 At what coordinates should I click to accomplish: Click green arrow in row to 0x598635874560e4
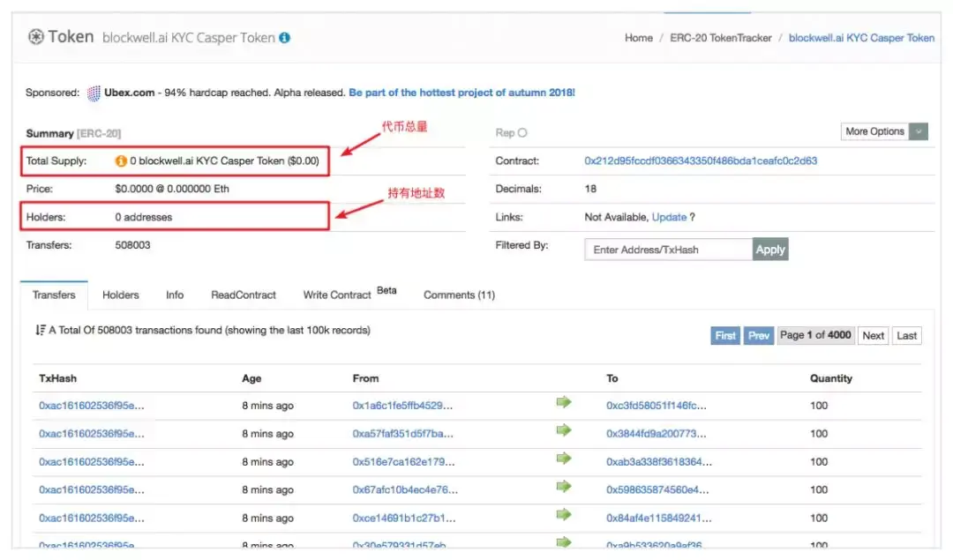(563, 487)
